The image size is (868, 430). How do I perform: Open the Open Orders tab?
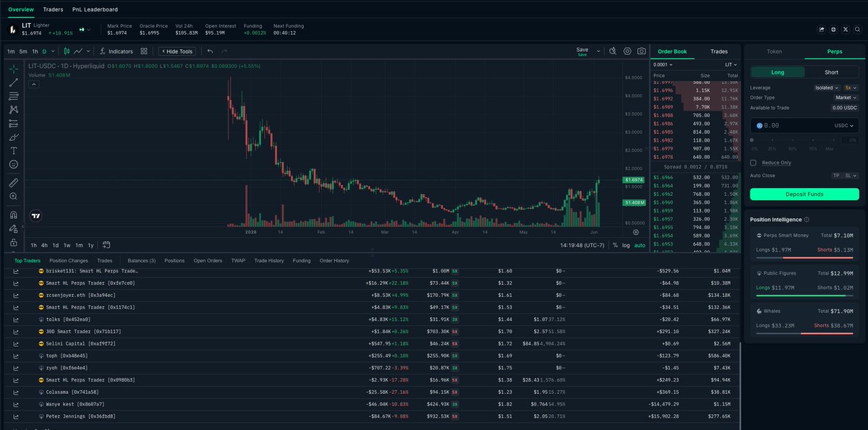(208, 260)
